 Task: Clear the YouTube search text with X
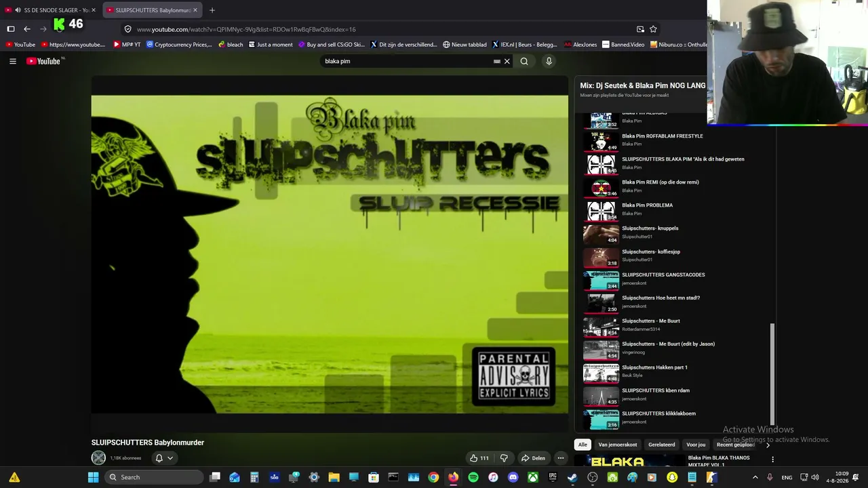tap(507, 61)
